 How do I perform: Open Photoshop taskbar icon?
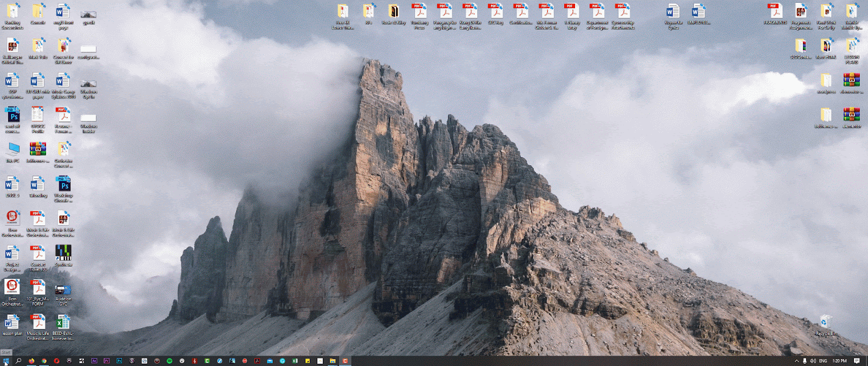[x=119, y=361]
